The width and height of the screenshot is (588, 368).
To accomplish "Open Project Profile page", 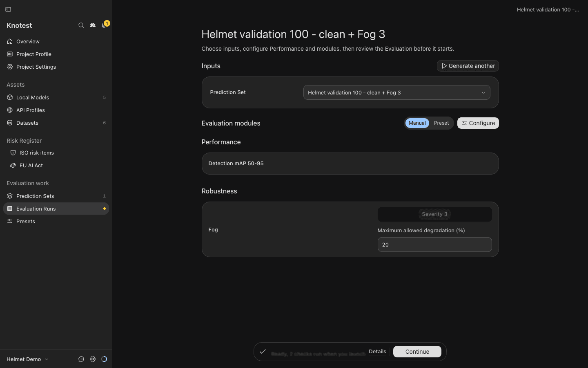I will [56, 54].
